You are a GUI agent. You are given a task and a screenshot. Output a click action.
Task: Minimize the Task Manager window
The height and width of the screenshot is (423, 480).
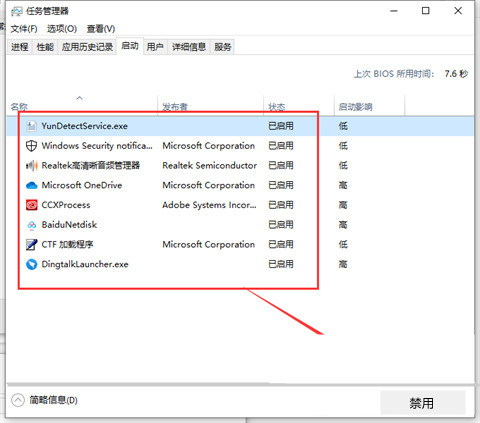394,11
